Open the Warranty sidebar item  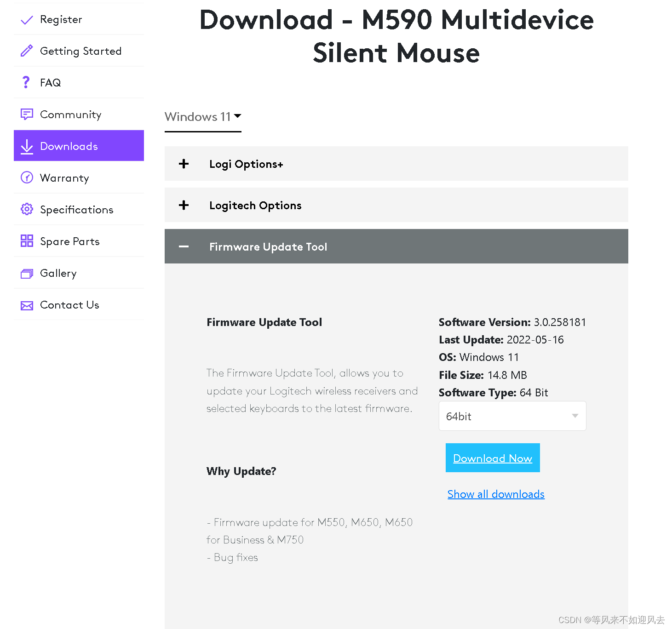pyautogui.click(x=79, y=178)
